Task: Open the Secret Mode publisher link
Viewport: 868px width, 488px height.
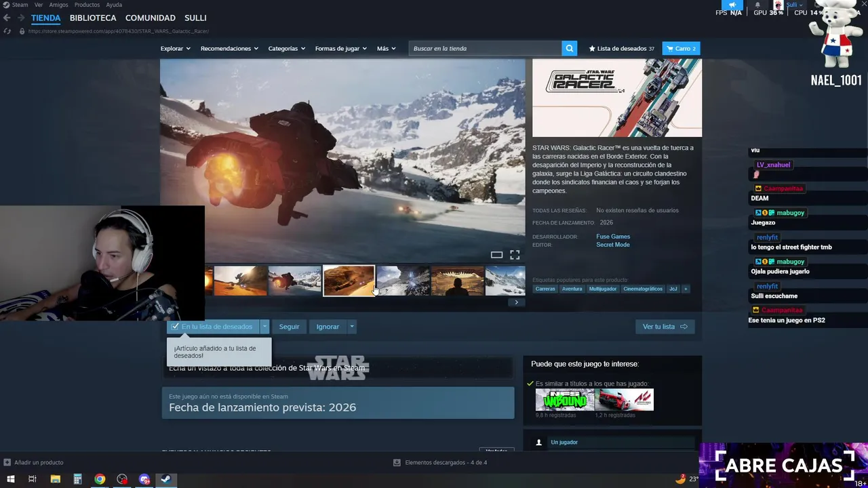Action: click(613, 245)
